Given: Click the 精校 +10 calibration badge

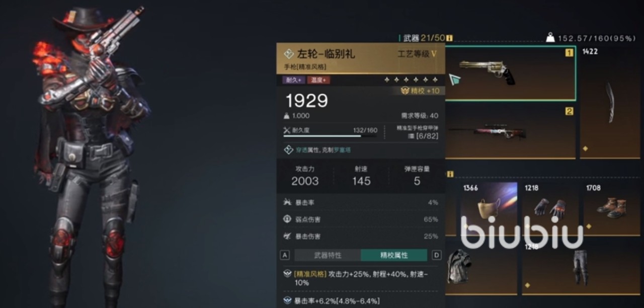Looking at the screenshot, I should coord(420,91).
